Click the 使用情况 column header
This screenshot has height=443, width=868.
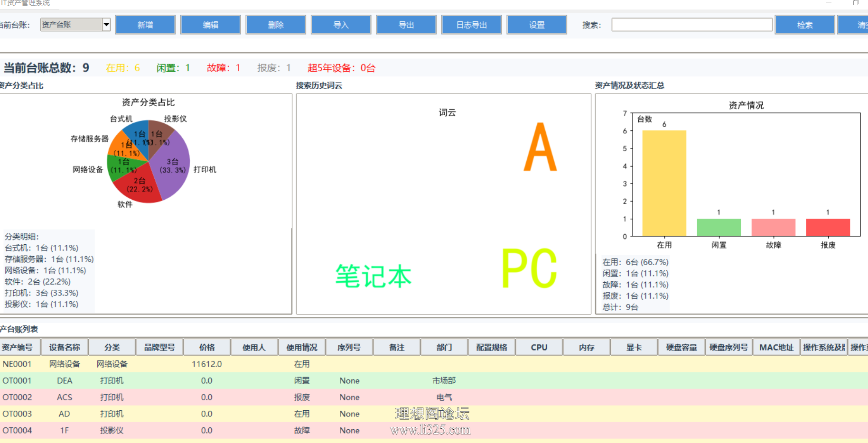(x=302, y=347)
